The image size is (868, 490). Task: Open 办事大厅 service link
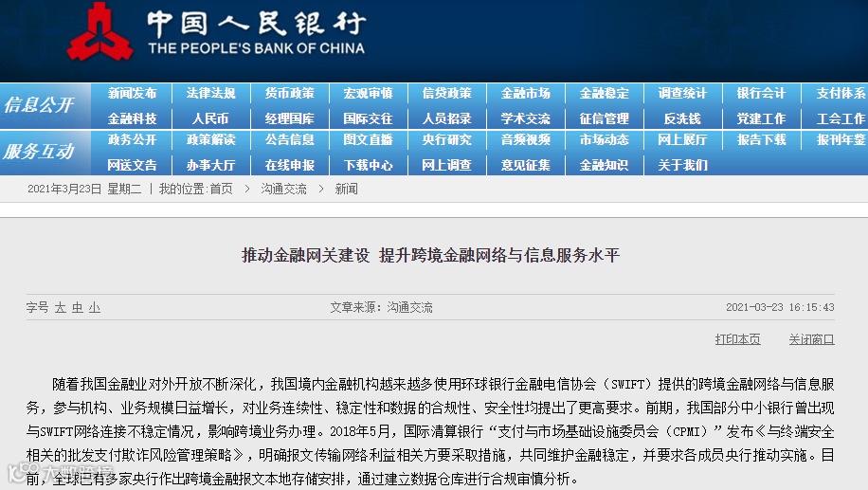(211, 165)
